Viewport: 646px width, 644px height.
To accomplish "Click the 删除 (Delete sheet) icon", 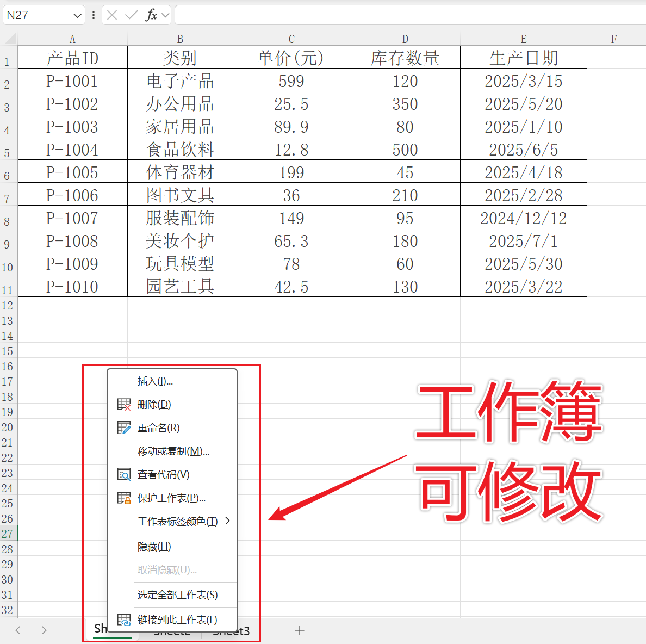I will (124, 404).
